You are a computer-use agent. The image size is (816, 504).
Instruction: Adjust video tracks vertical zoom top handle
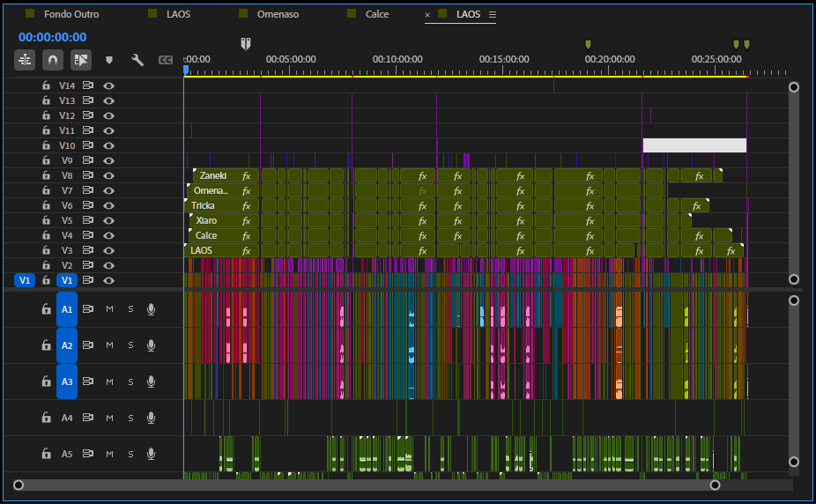pos(794,87)
